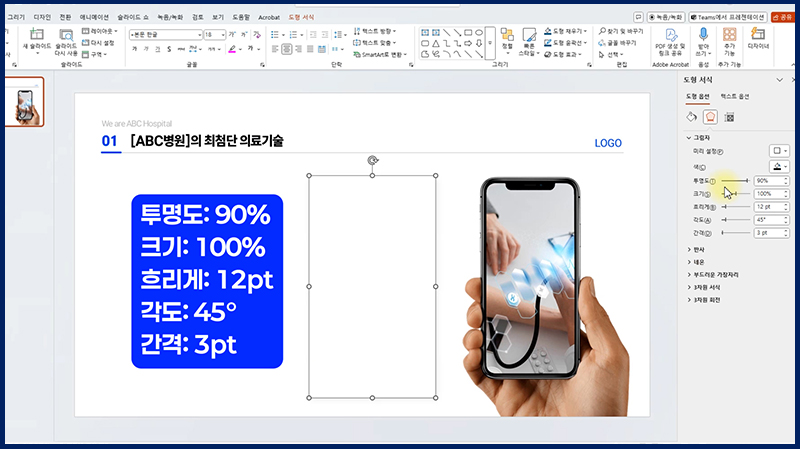Viewport: 800px width, 449px height.
Task: Open the Layout (레이아웃) dropdown
Action: click(100, 31)
